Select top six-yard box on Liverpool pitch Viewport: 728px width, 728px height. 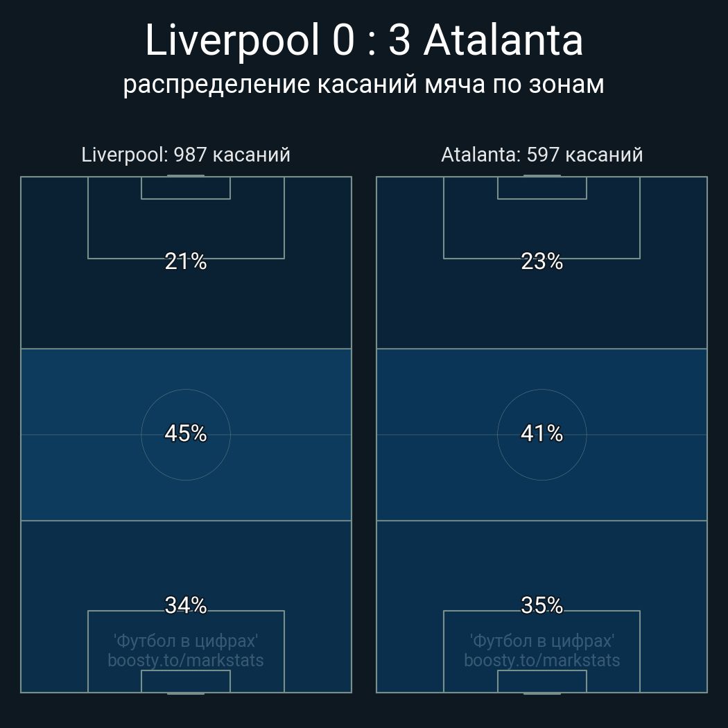[x=186, y=188]
